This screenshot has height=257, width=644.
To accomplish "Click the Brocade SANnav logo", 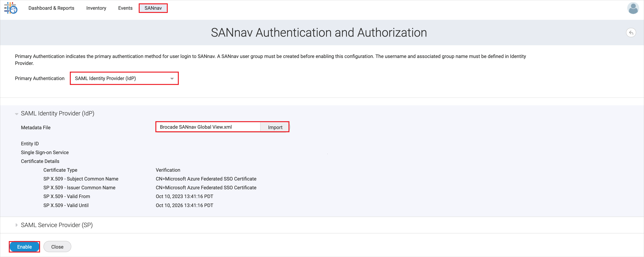I will coord(10,8).
